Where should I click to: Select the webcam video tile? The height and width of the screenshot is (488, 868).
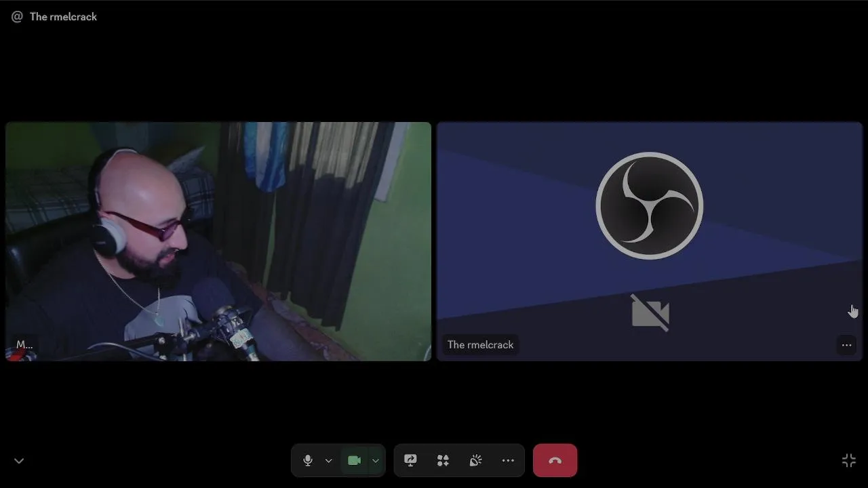point(218,241)
